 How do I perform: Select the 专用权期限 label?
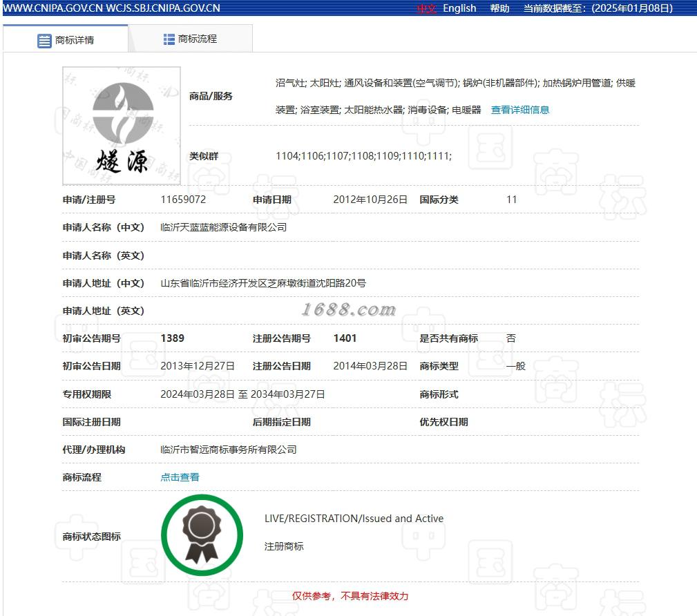pyautogui.click(x=86, y=394)
